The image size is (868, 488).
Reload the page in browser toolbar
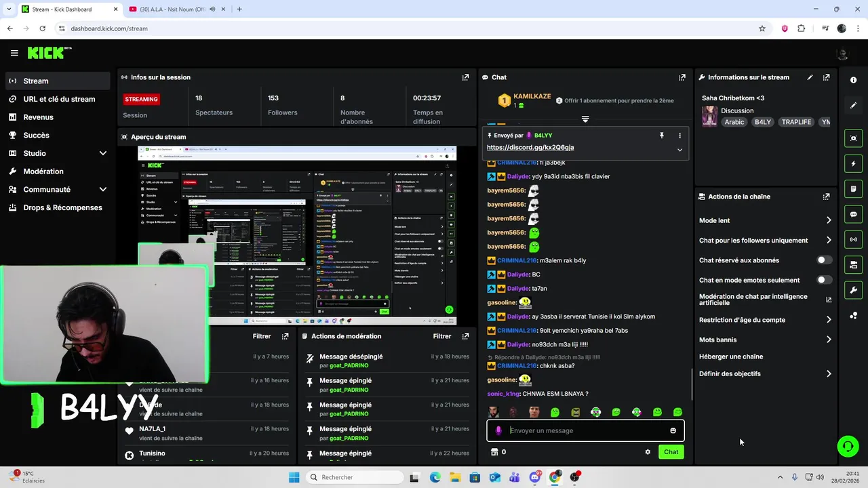(42, 28)
